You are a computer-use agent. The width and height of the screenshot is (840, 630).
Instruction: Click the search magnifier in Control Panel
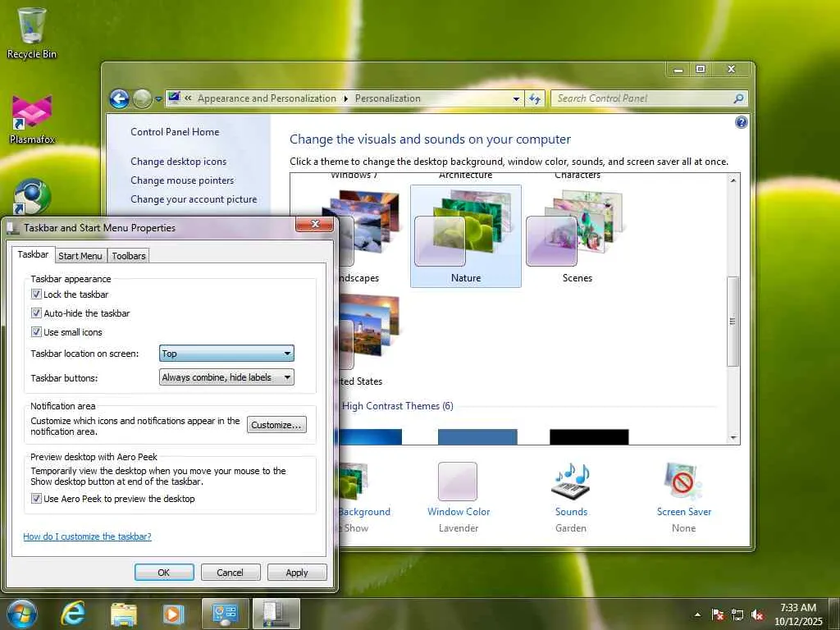[x=738, y=98]
